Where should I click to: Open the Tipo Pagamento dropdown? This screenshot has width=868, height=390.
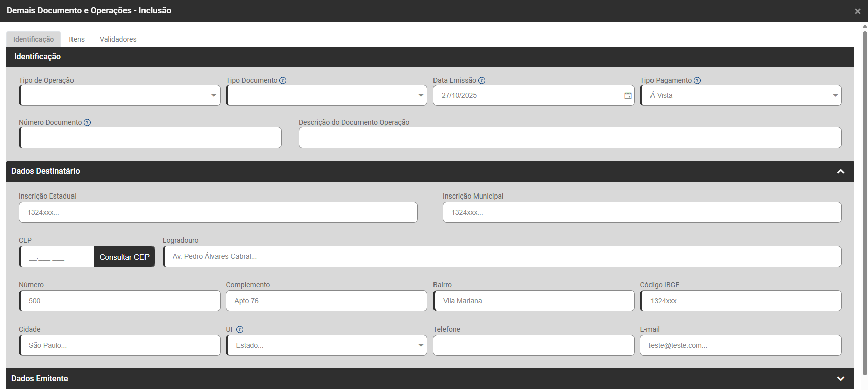[x=741, y=95]
